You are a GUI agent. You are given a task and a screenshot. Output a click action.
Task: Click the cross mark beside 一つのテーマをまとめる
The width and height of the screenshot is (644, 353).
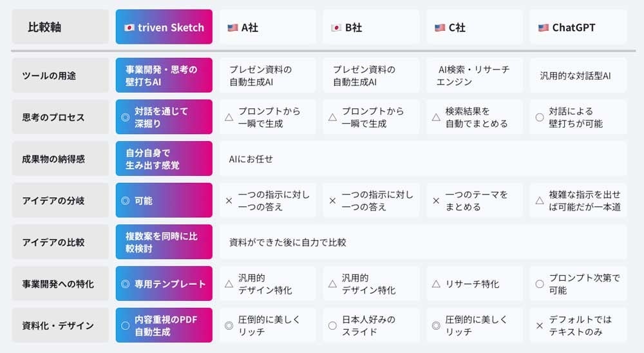pyautogui.click(x=436, y=201)
